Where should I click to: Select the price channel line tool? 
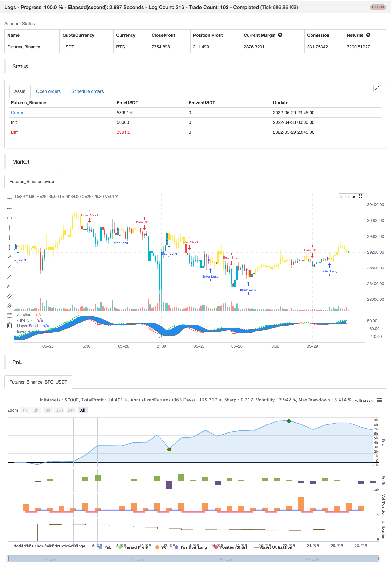tap(9, 296)
